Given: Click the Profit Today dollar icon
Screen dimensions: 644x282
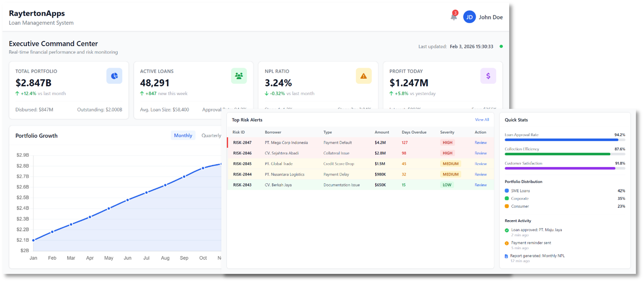Looking at the screenshot, I should pos(488,76).
